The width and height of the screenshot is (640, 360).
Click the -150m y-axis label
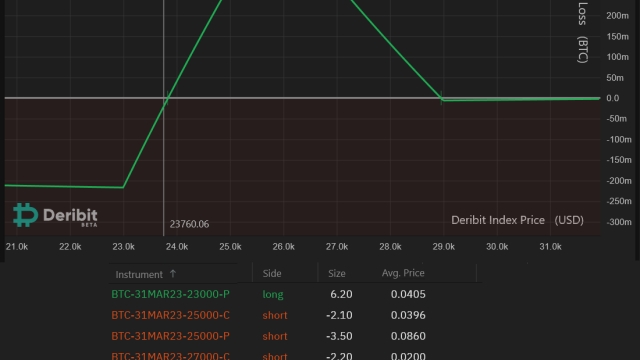pos(619,160)
